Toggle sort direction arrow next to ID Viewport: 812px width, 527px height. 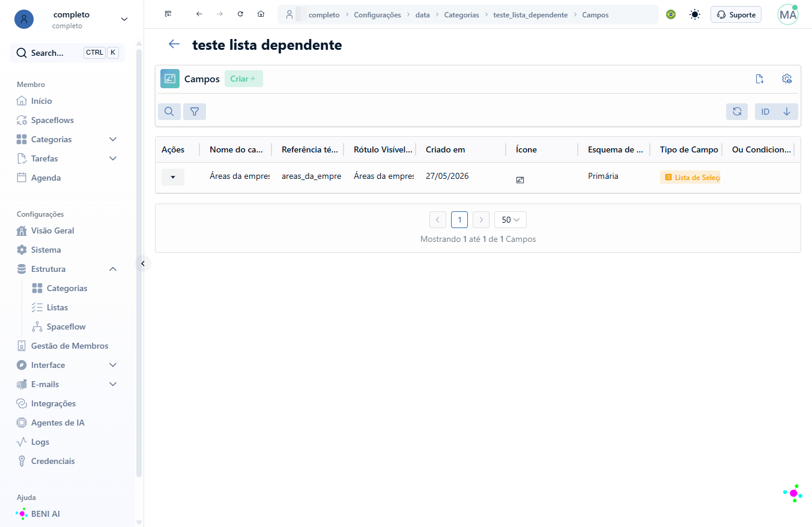tap(787, 112)
